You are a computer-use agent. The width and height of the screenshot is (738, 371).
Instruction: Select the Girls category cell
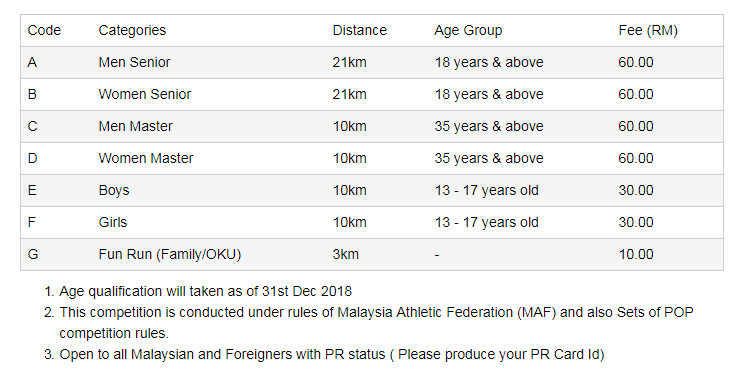(113, 223)
